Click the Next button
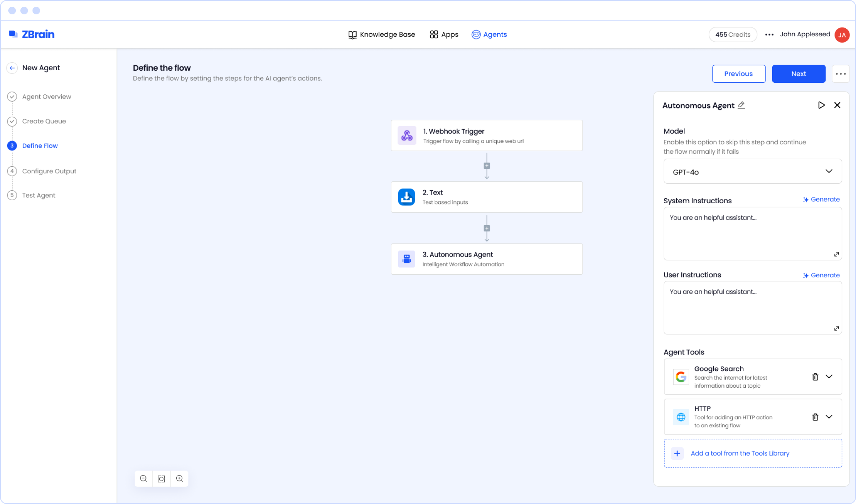Viewport: 856px width, 504px height. (x=799, y=74)
